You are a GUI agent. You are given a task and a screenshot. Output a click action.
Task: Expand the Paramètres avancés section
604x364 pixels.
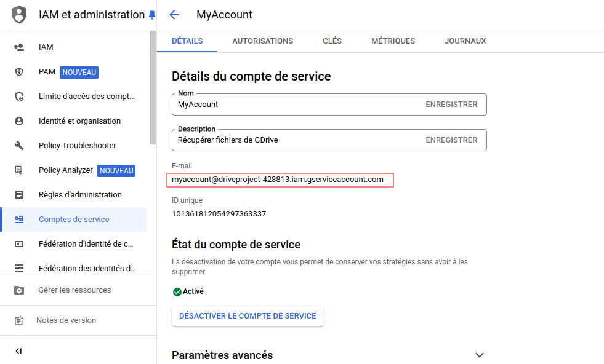point(480,355)
